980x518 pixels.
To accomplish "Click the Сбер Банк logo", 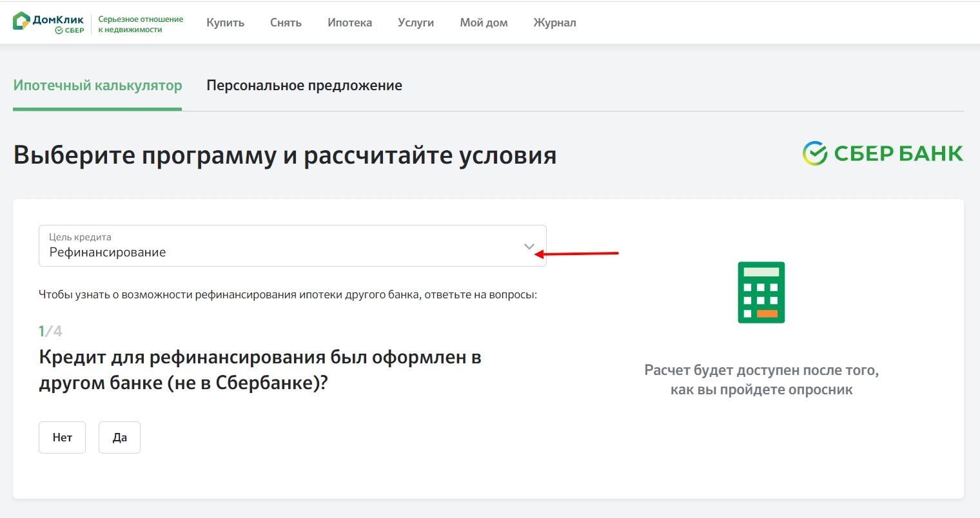I will click(883, 153).
